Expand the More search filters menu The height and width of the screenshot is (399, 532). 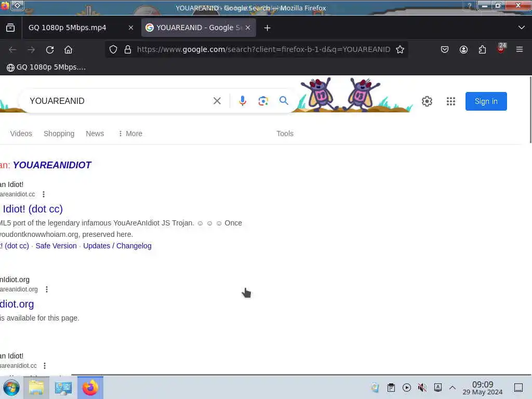click(x=130, y=134)
